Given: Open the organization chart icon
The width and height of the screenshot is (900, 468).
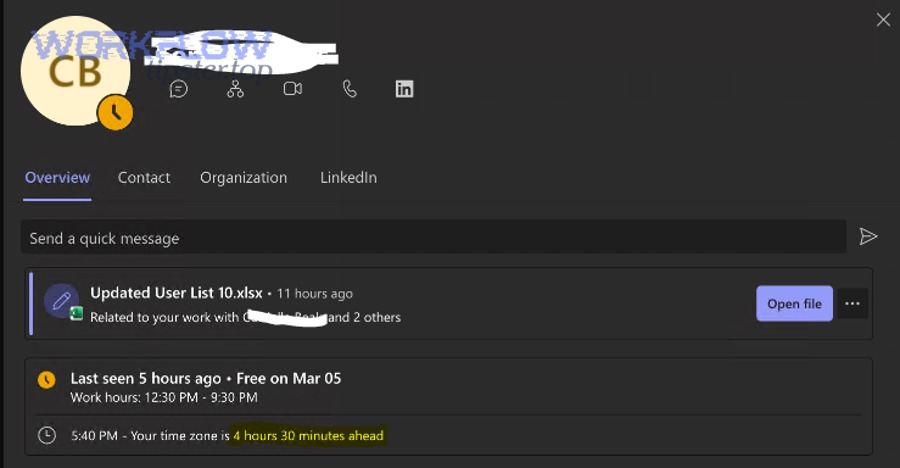Looking at the screenshot, I should (235, 89).
